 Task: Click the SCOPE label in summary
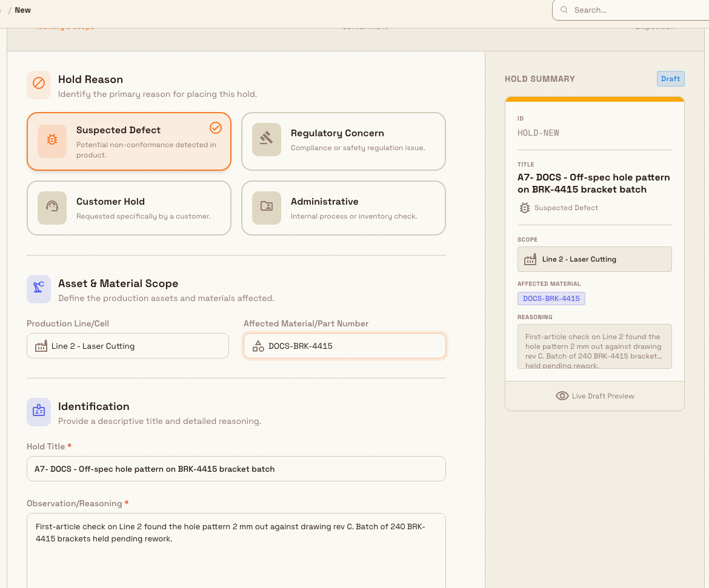[x=527, y=240]
